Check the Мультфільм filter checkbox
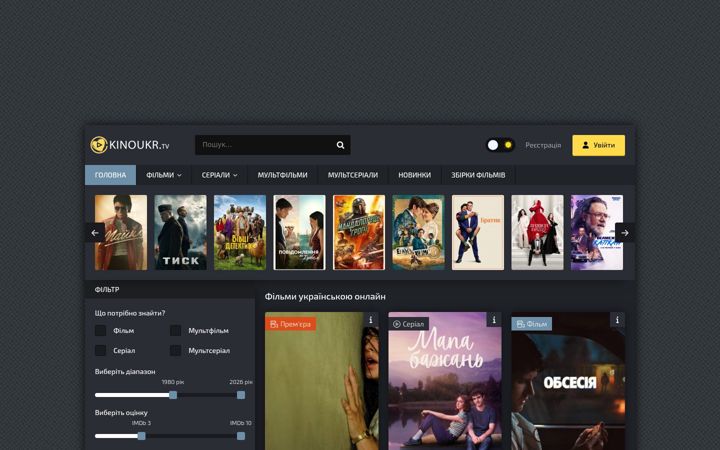This screenshot has height=450, width=720. pyautogui.click(x=175, y=330)
